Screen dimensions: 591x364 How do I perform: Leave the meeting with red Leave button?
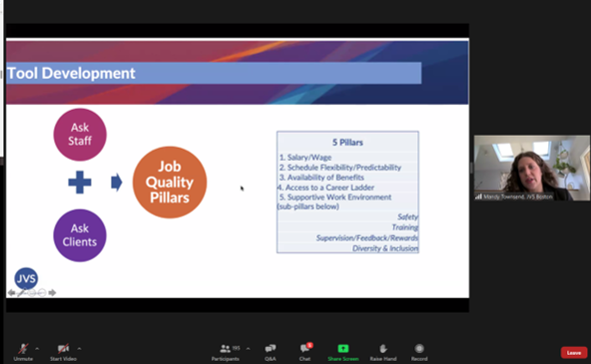tap(574, 353)
